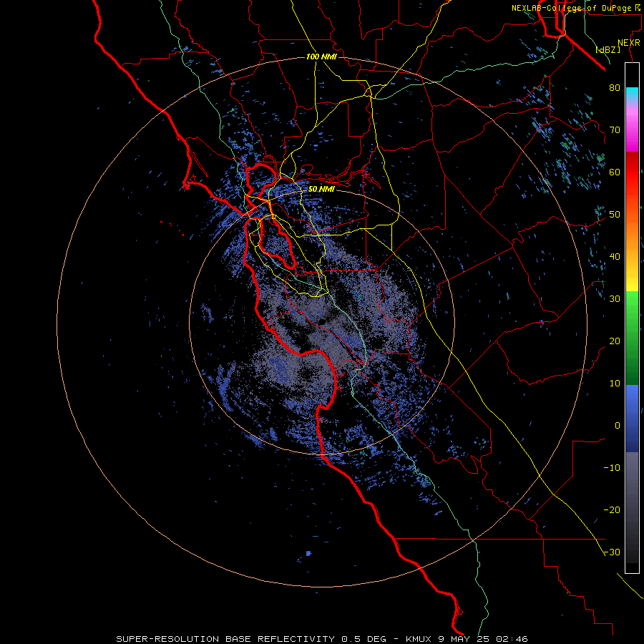Click the 50 value on the color scale
This screenshot has width=644, height=644.
click(615, 215)
